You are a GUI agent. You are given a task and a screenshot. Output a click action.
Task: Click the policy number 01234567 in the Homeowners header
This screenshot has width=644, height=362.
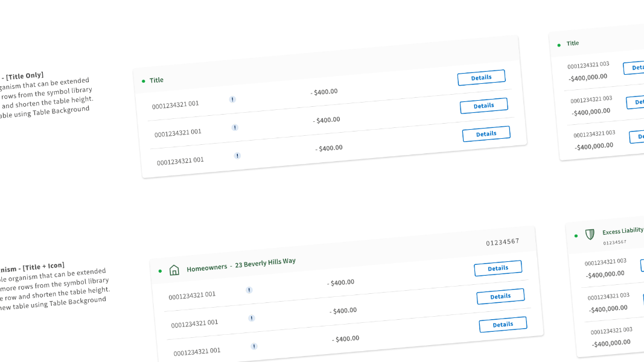[x=502, y=243]
